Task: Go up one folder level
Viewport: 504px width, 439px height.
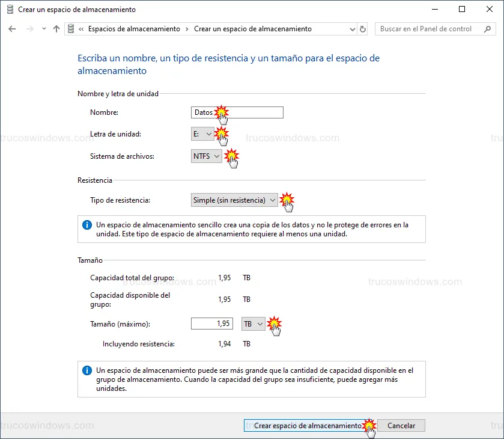Action: tap(56, 29)
